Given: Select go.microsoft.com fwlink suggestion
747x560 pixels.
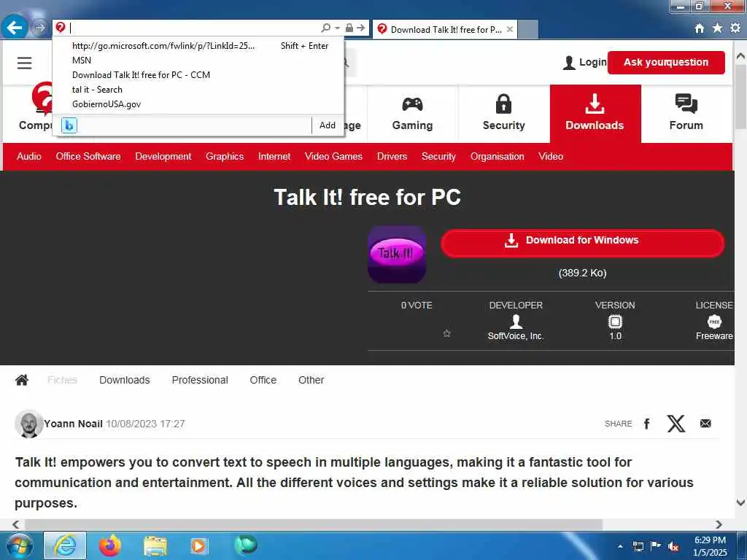Looking at the screenshot, I should [x=200, y=46].
